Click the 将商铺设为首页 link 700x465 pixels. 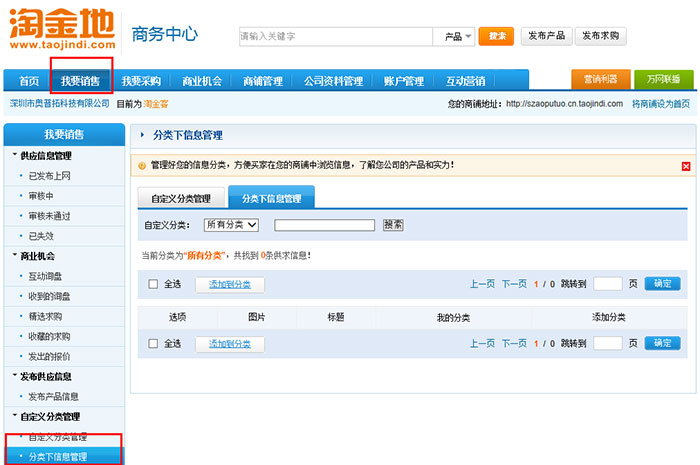[x=660, y=104]
